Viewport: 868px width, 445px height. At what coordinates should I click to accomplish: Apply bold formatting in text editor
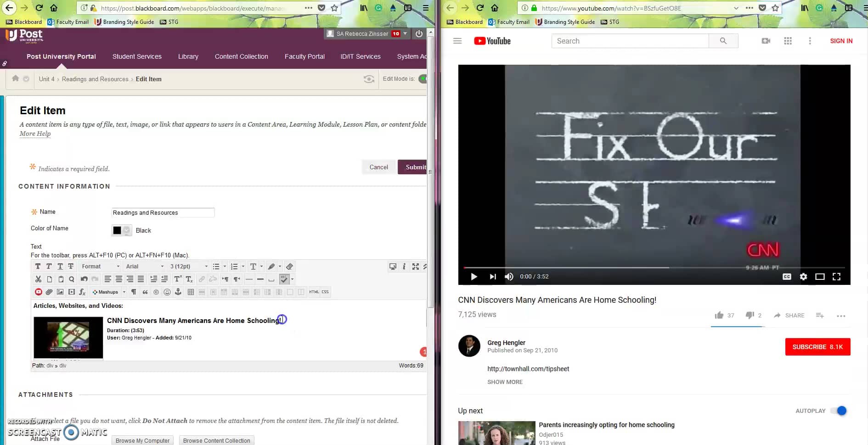pos(38,267)
